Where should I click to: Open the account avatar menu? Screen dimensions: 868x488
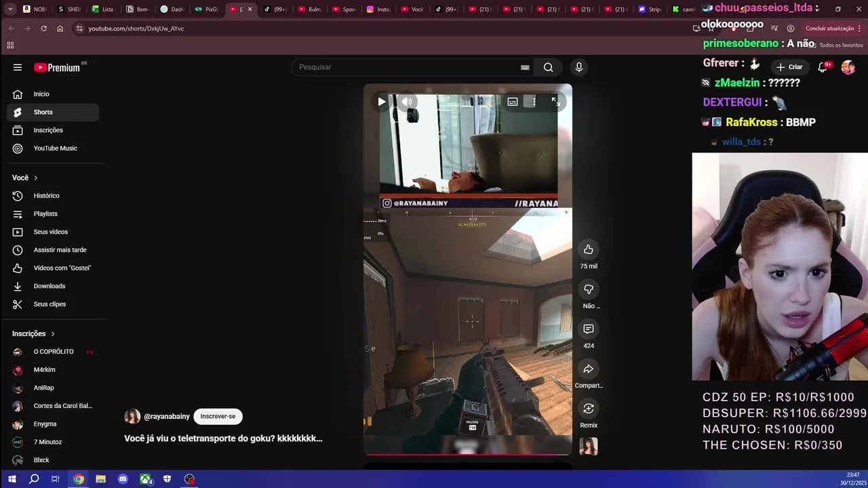coord(848,67)
